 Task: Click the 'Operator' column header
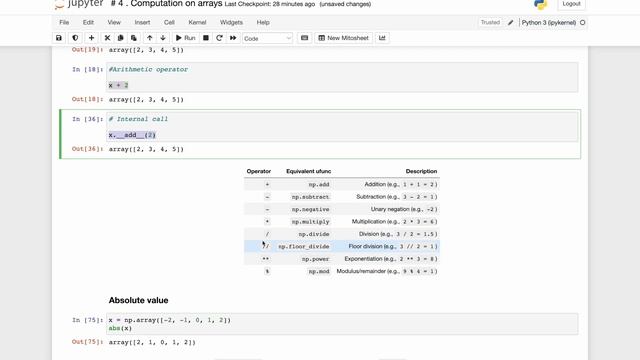pyautogui.click(x=258, y=171)
